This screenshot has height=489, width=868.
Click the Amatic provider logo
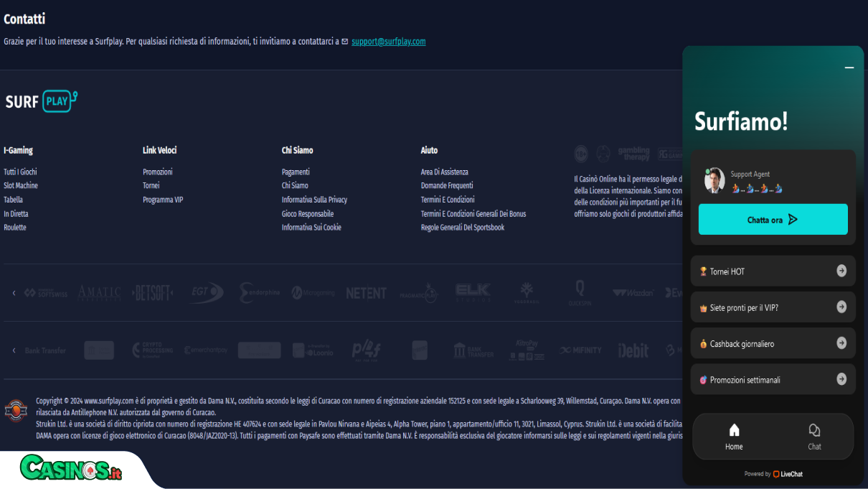click(100, 293)
